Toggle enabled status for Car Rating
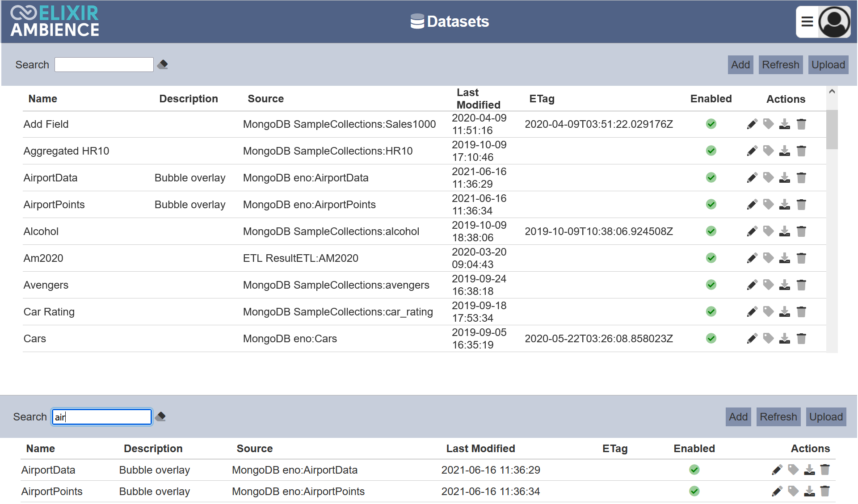This screenshot has height=504, width=858. [x=711, y=312]
